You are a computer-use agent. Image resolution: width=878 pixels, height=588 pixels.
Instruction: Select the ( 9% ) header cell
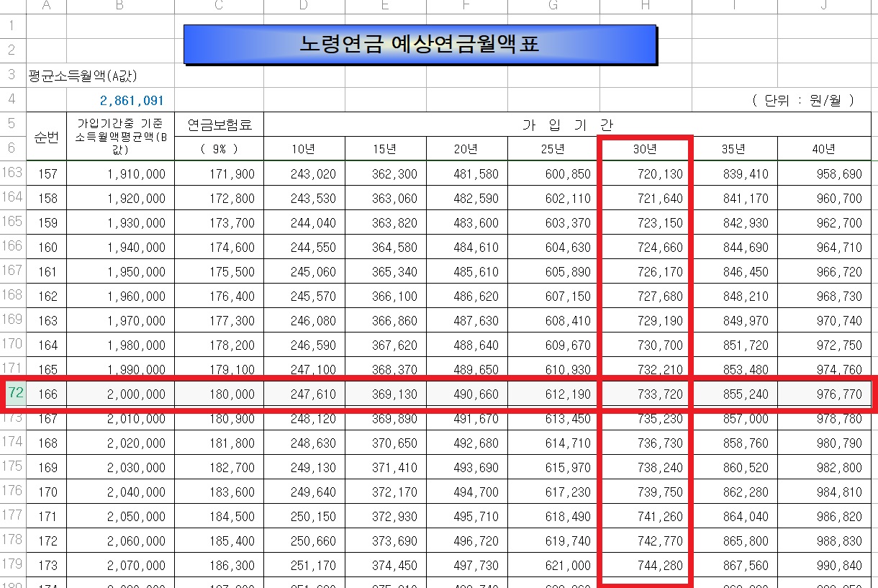219,148
